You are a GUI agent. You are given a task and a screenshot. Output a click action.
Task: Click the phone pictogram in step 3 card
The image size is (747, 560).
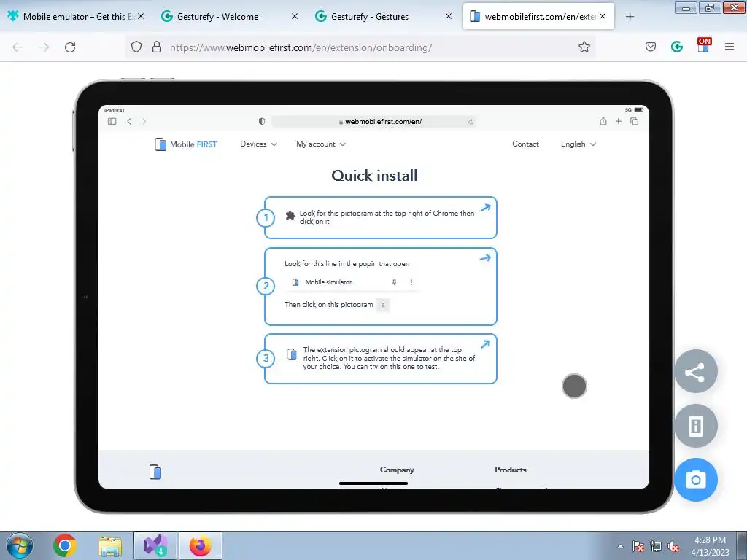[x=293, y=354]
